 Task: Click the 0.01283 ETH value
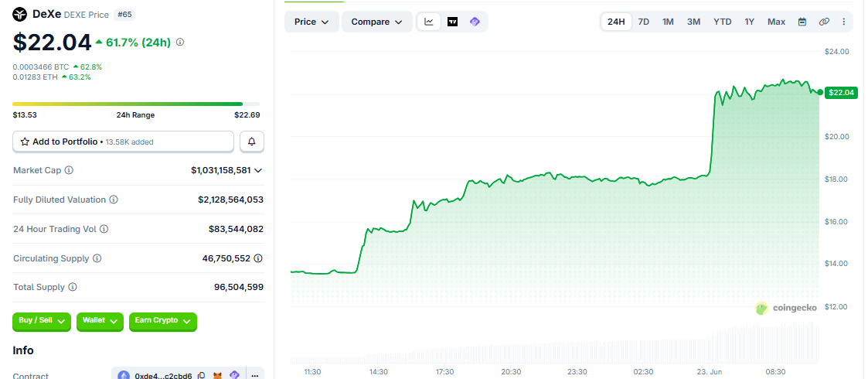35,77
